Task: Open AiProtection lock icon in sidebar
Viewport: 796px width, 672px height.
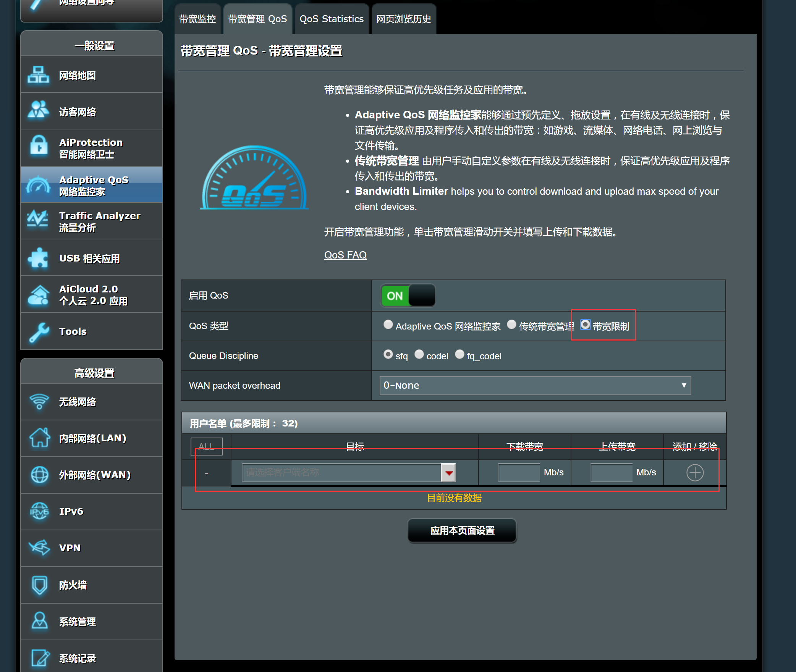Action: point(38,147)
